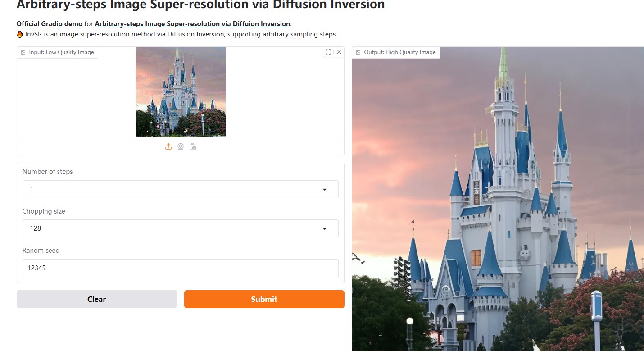Expand the Chopping size dropdown arrow
Screen dimensions: 644x351
coord(324,229)
